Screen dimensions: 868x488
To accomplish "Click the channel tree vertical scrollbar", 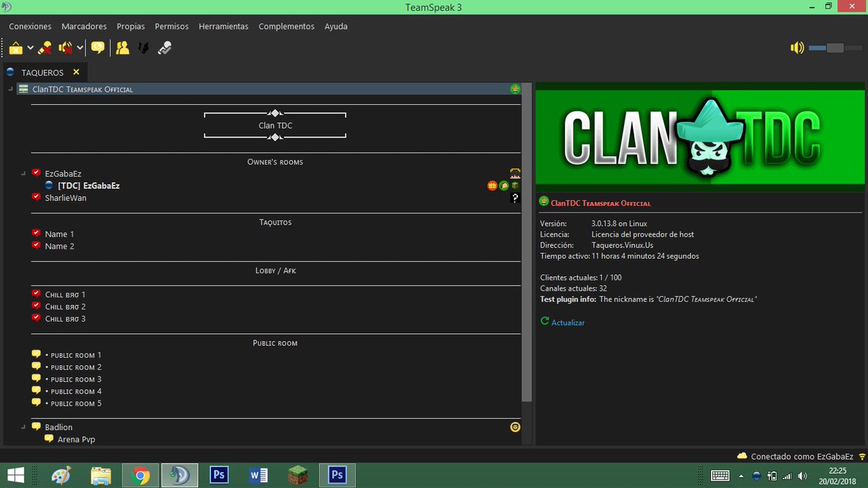I will 528,243.
